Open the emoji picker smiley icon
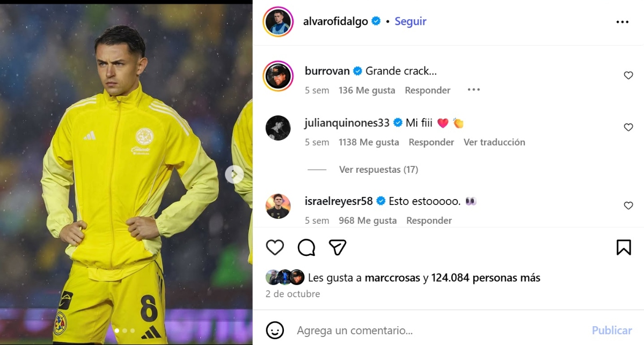 pos(275,330)
